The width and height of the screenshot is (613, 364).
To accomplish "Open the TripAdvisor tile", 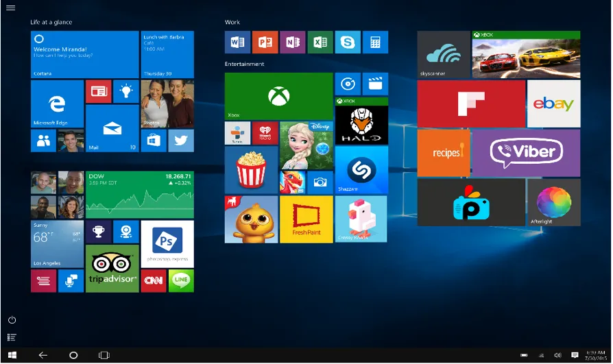I will 112,269.
